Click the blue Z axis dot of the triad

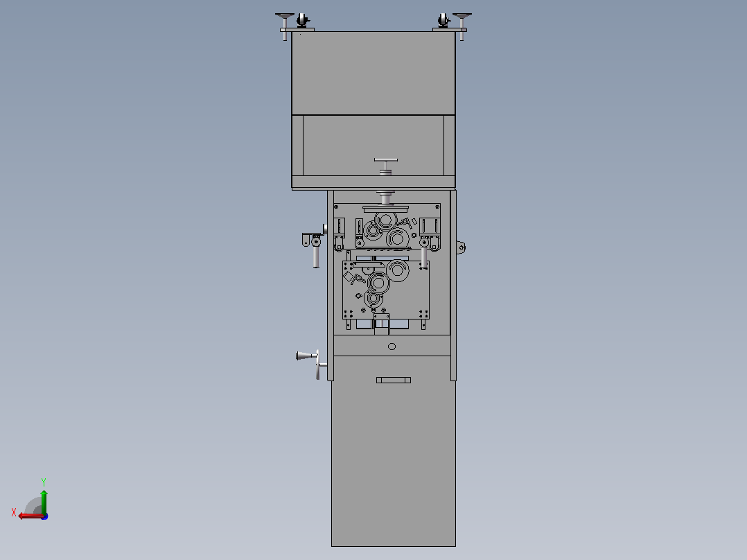45,516
